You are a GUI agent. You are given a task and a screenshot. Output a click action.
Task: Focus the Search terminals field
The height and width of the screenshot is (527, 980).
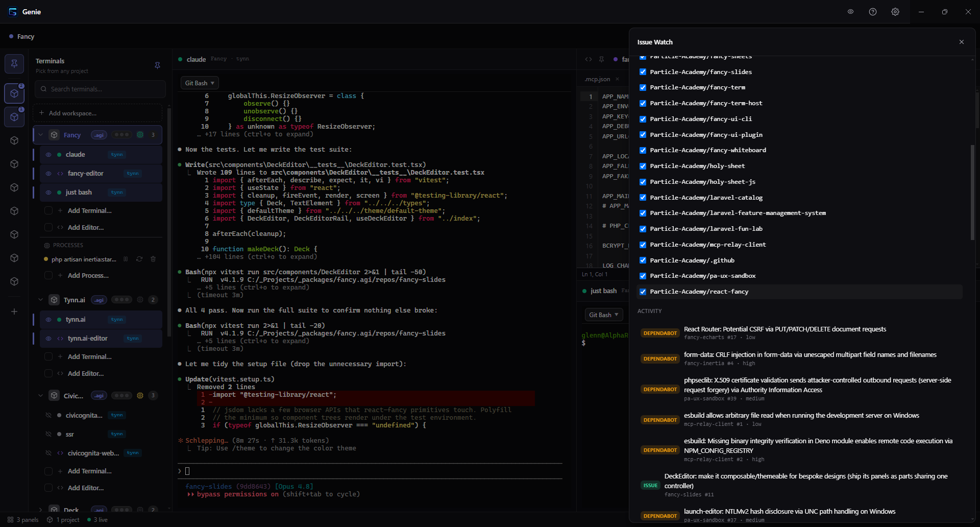101,89
